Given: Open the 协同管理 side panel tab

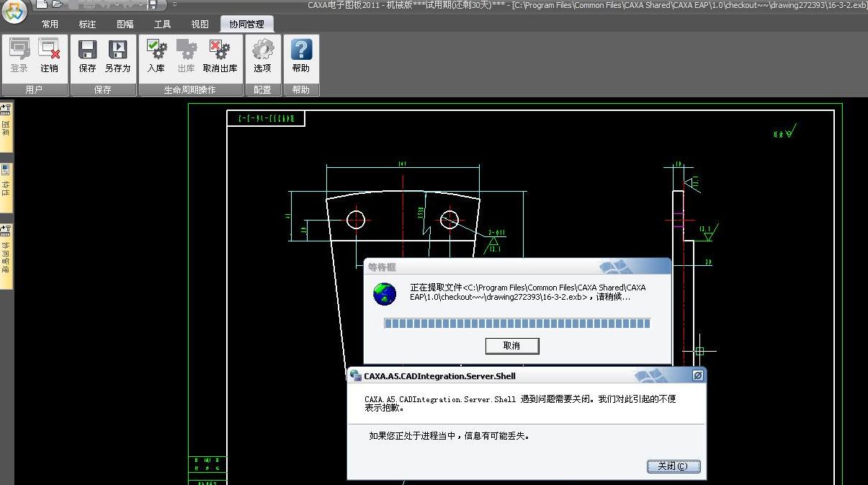Looking at the screenshot, I should point(6,256).
